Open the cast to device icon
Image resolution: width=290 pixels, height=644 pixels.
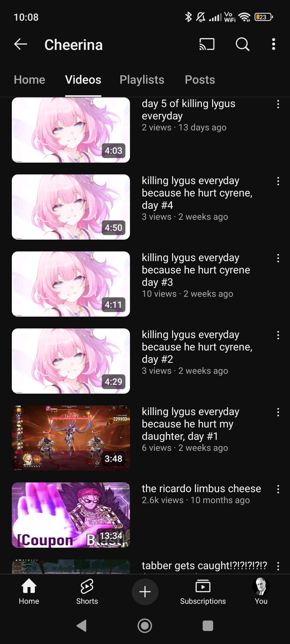pyautogui.click(x=207, y=44)
